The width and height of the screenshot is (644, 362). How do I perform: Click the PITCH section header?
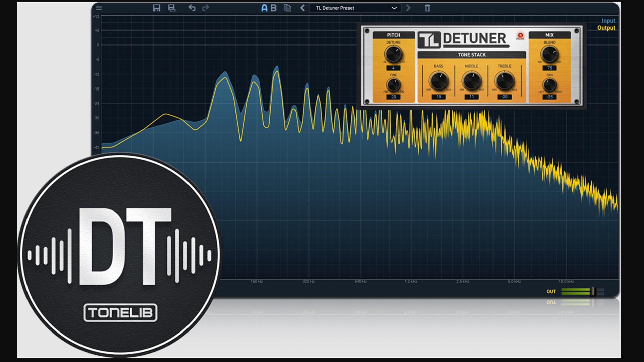coord(393,35)
